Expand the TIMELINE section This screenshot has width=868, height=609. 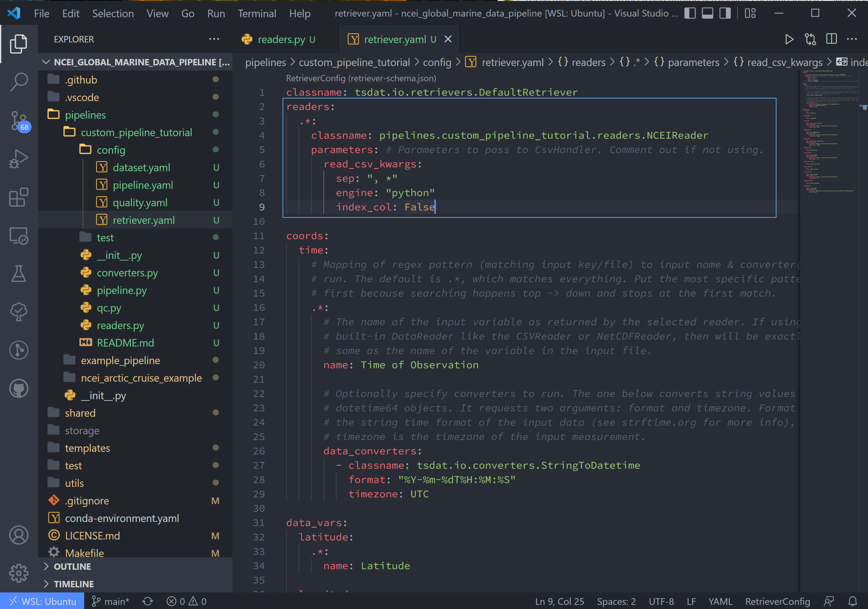click(x=135, y=584)
